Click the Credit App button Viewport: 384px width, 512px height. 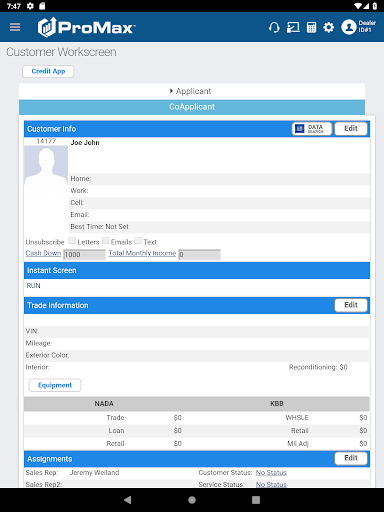click(x=48, y=71)
